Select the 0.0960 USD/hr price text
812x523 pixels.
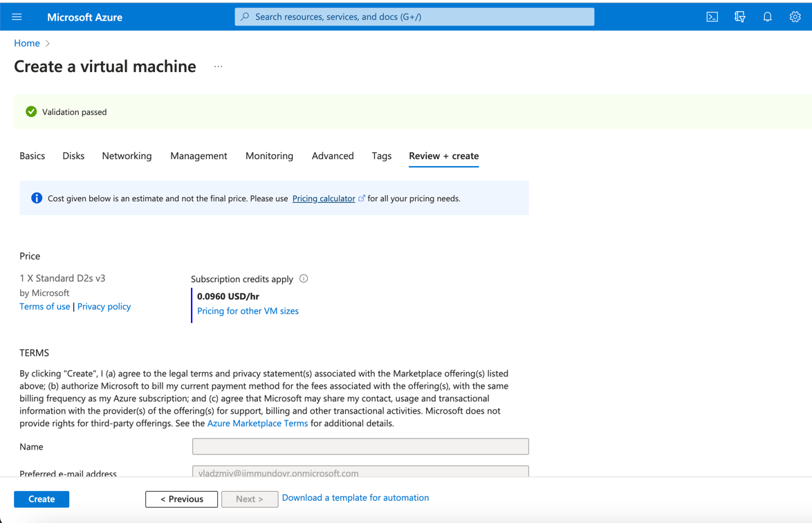click(228, 296)
